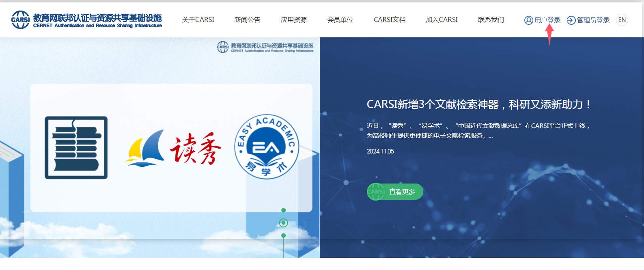Open the 新闻公告 menu item
The image size is (644, 270).
click(x=247, y=20)
